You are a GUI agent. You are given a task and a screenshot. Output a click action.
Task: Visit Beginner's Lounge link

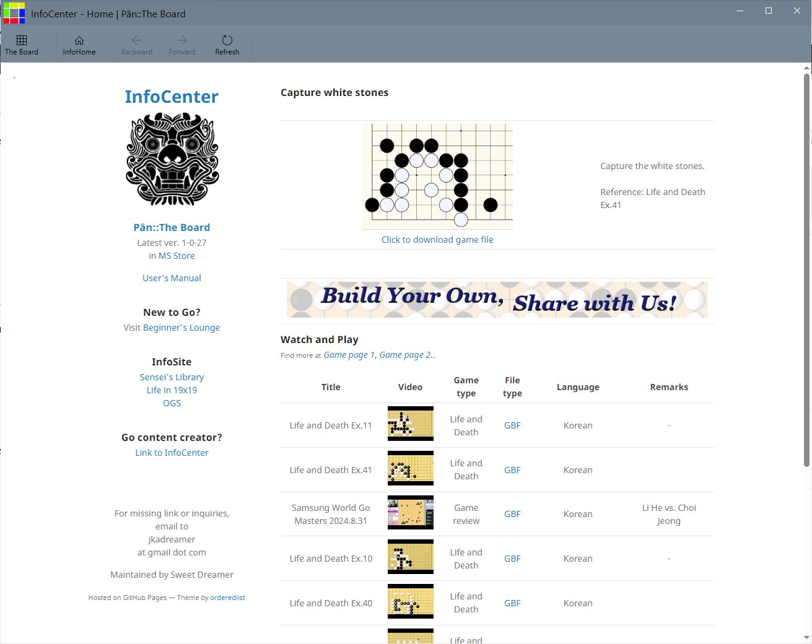pyautogui.click(x=181, y=328)
